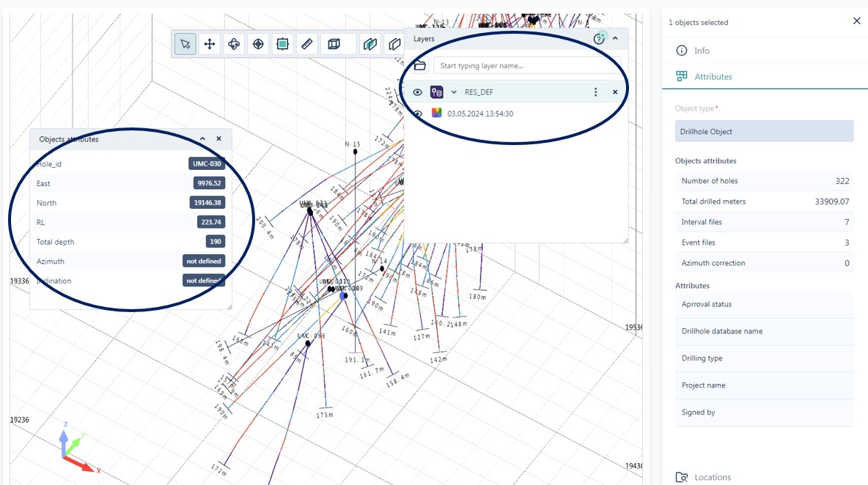Pick the ruler measure tool
Screen dimensions: 868x485
click(x=307, y=44)
